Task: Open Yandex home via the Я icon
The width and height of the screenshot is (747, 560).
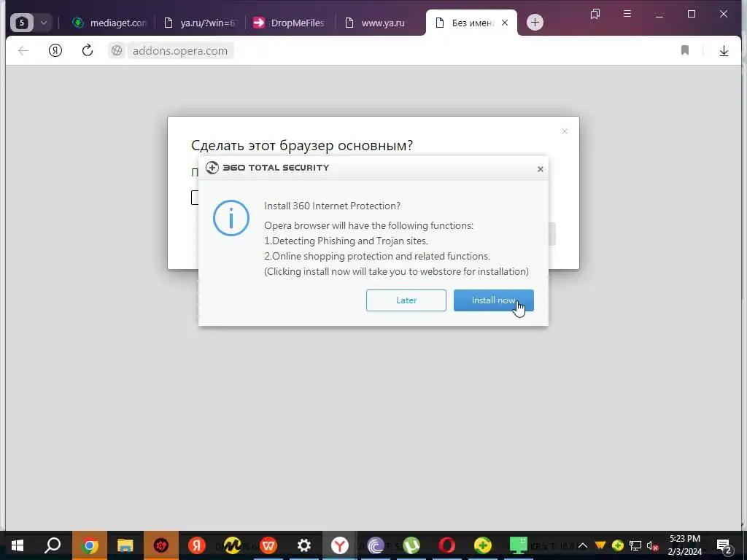Action: point(55,50)
